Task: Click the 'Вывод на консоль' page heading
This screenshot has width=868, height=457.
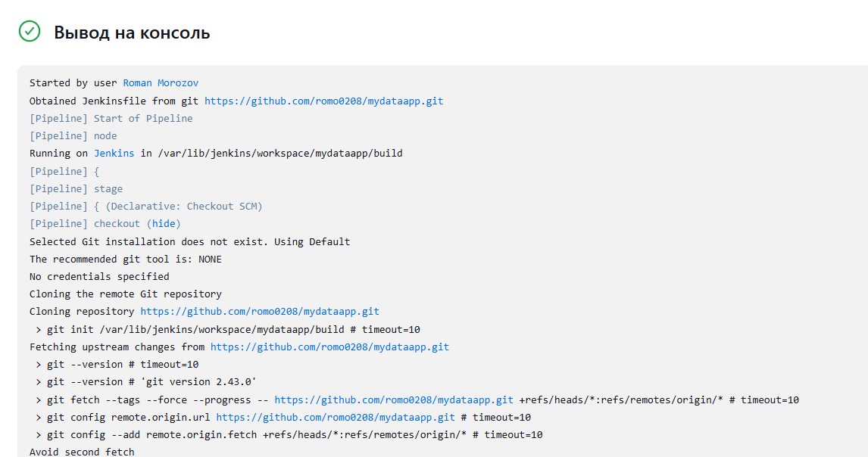Action: (x=132, y=33)
